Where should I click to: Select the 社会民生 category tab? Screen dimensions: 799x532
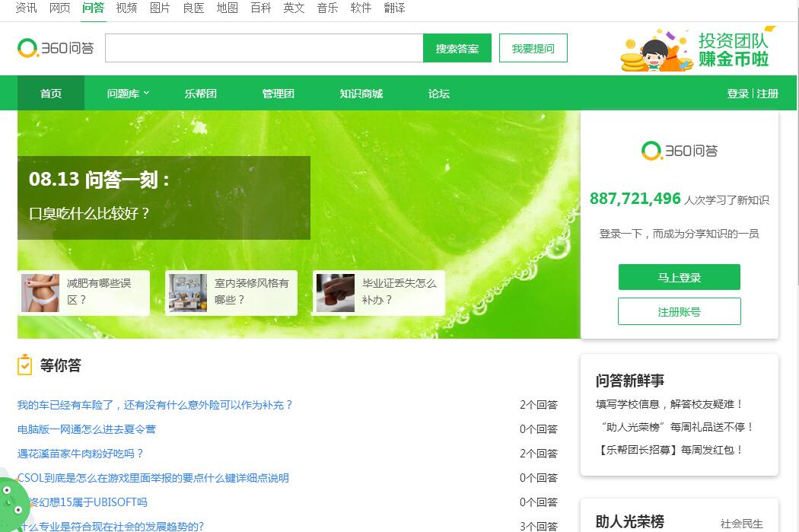click(x=741, y=524)
